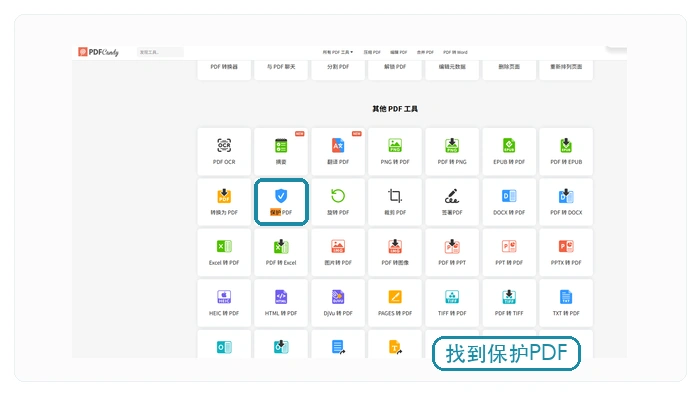Open 合并 PDF in top navigation
700x395 pixels.
[425, 52]
